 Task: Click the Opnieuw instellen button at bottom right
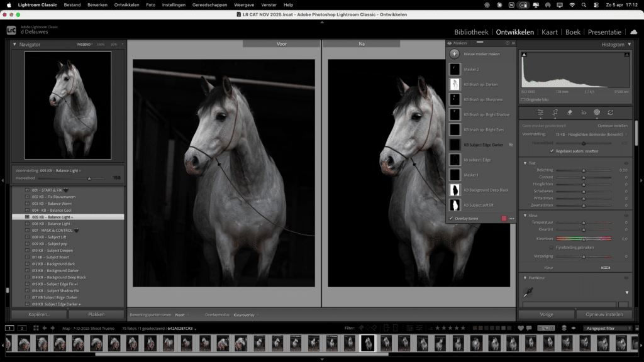[604, 314]
